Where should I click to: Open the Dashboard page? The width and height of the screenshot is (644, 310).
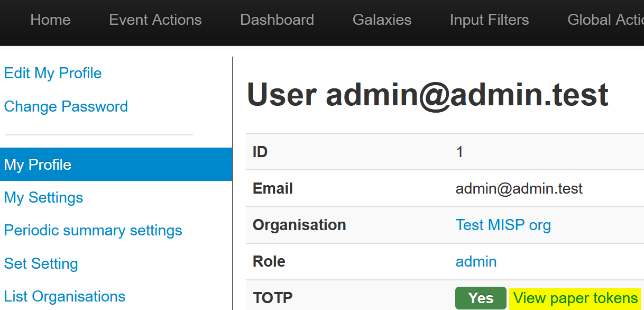(x=277, y=20)
